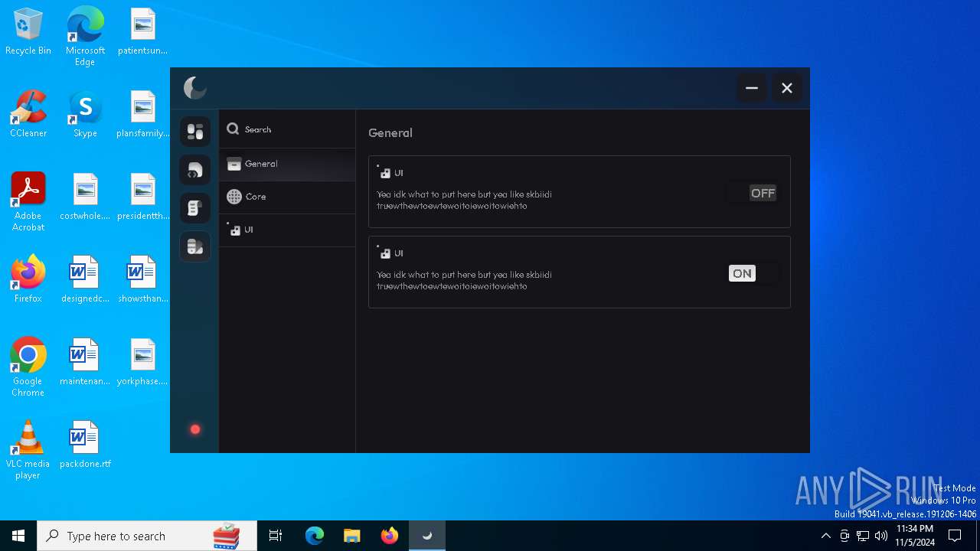Select the designedc Word document on desktop
This screenshot has width=980, height=551.
[85, 279]
